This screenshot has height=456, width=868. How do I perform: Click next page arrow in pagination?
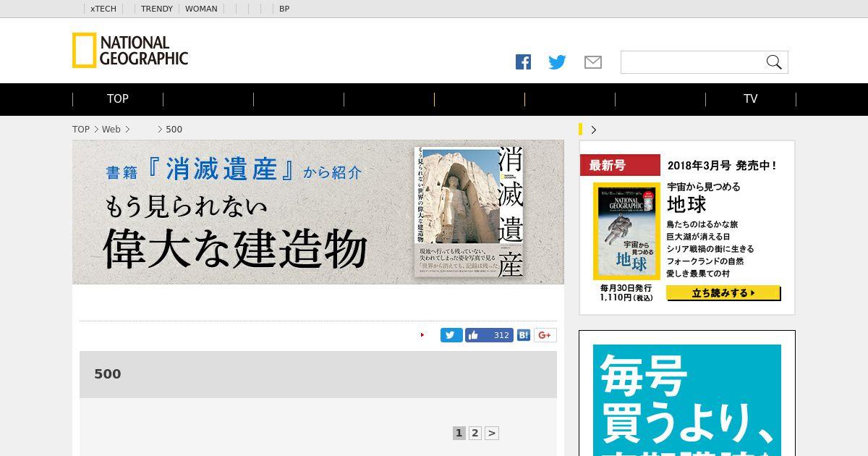click(492, 434)
